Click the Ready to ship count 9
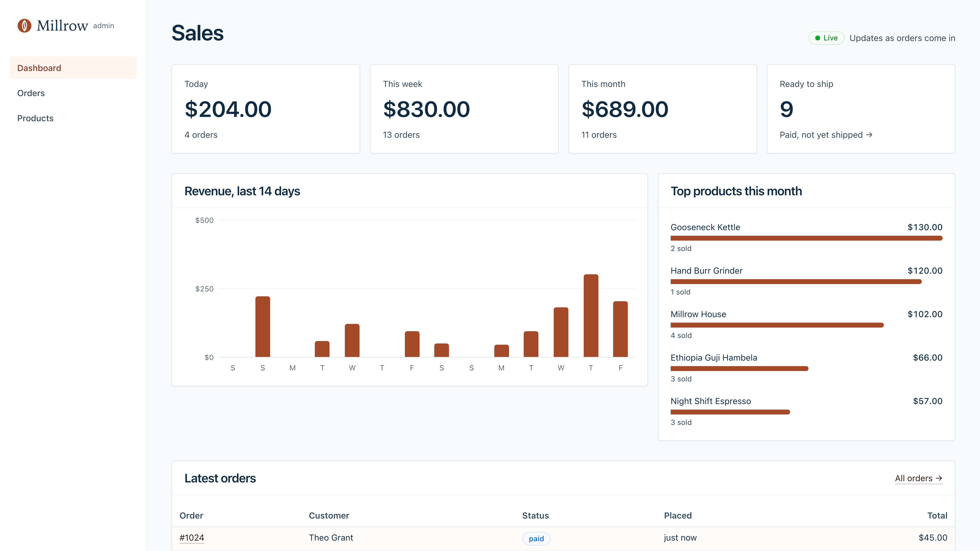This screenshot has height=551, width=980. click(x=786, y=110)
